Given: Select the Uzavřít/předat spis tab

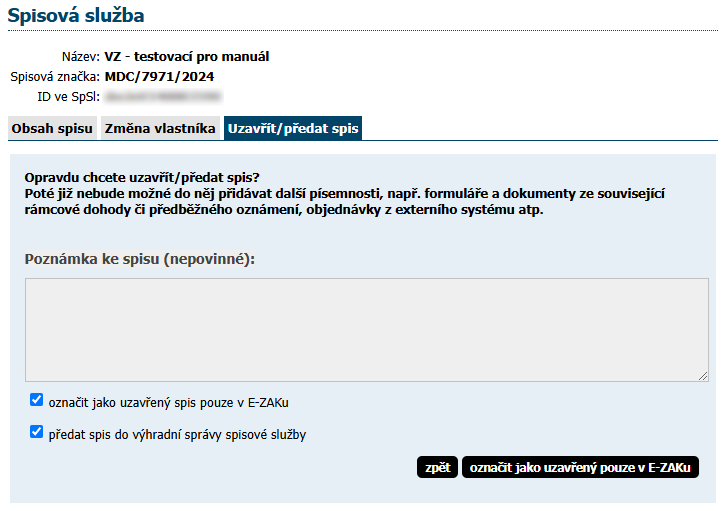Looking at the screenshot, I should click(x=292, y=129).
